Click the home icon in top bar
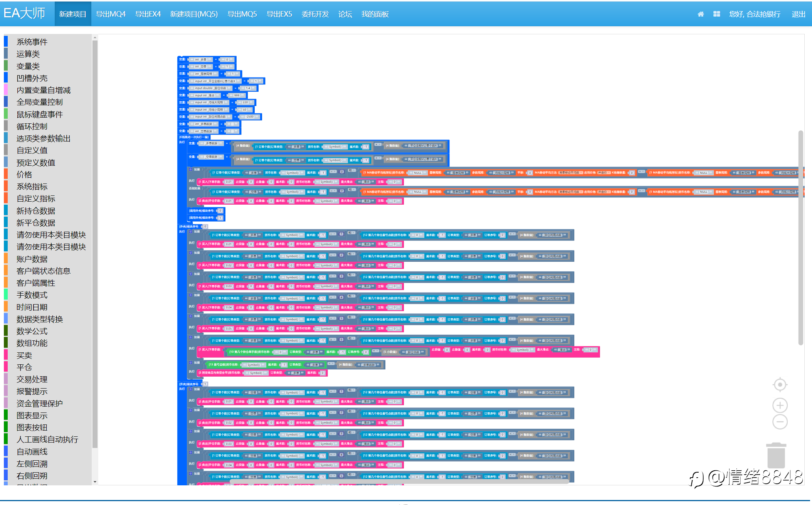 pos(701,14)
